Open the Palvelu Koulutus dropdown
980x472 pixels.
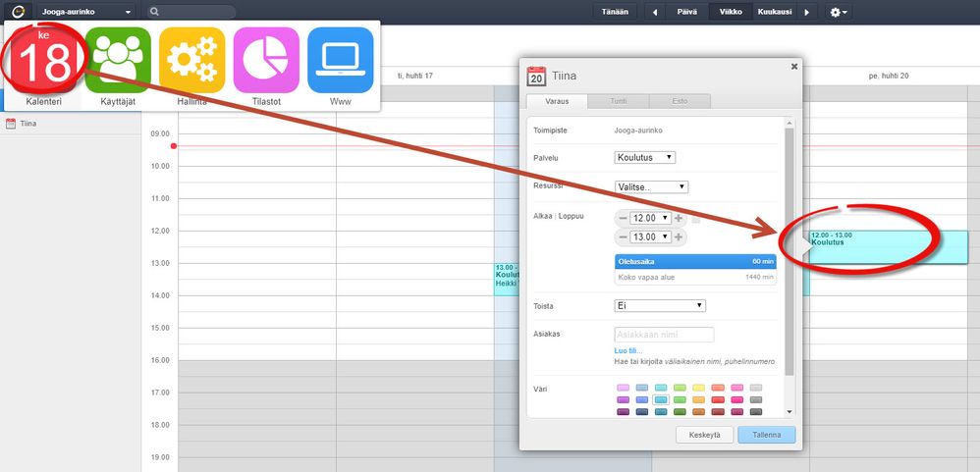(x=645, y=157)
